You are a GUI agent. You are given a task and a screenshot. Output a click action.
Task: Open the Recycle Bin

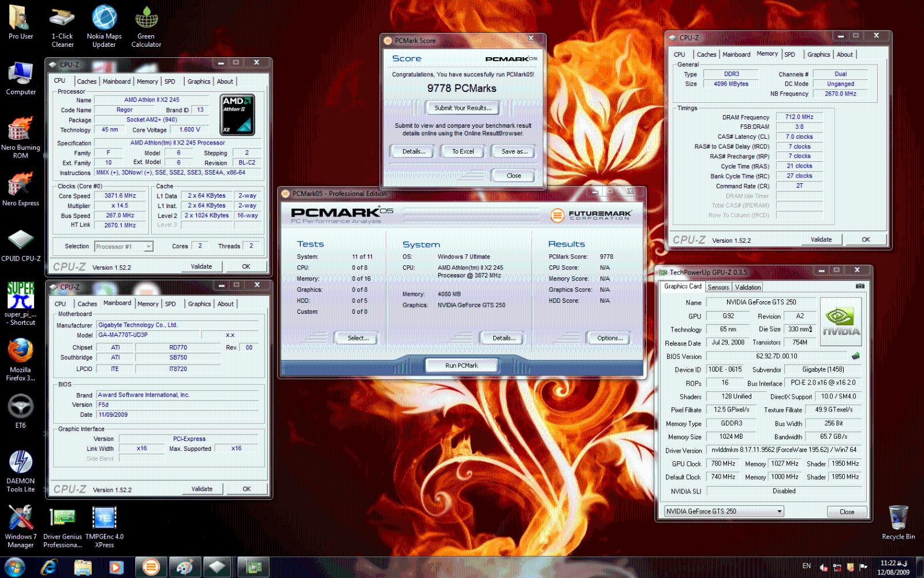[x=898, y=522]
